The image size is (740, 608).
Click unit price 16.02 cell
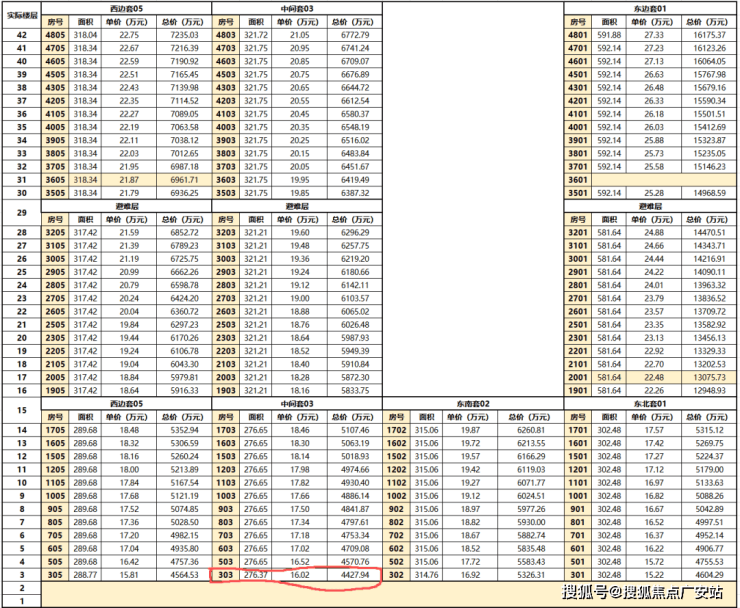pyautogui.click(x=300, y=575)
